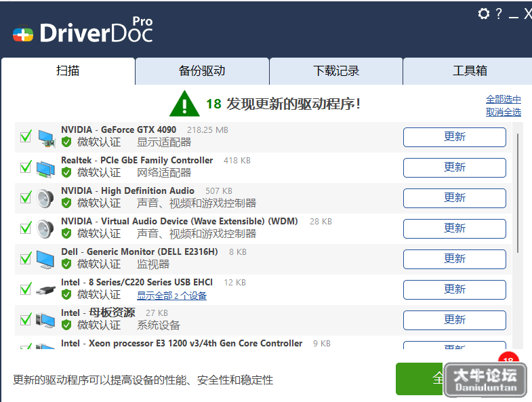Click 更新 for NVIDIA GeForce GTX 4090
The height and width of the screenshot is (402, 532).
(455, 137)
